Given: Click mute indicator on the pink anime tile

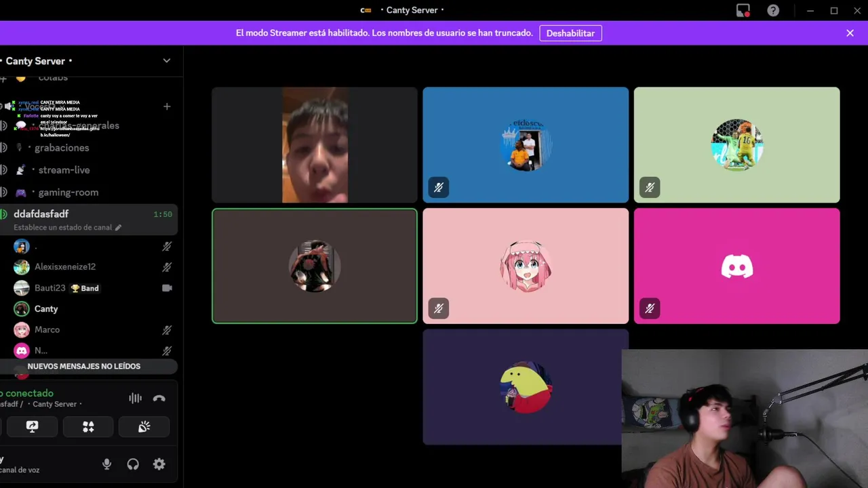Looking at the screenshot, I should 439,309.
